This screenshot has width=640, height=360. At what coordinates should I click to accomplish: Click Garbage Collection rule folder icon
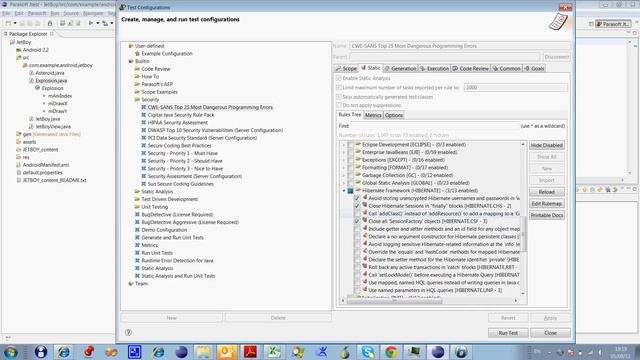coord(358,175)
